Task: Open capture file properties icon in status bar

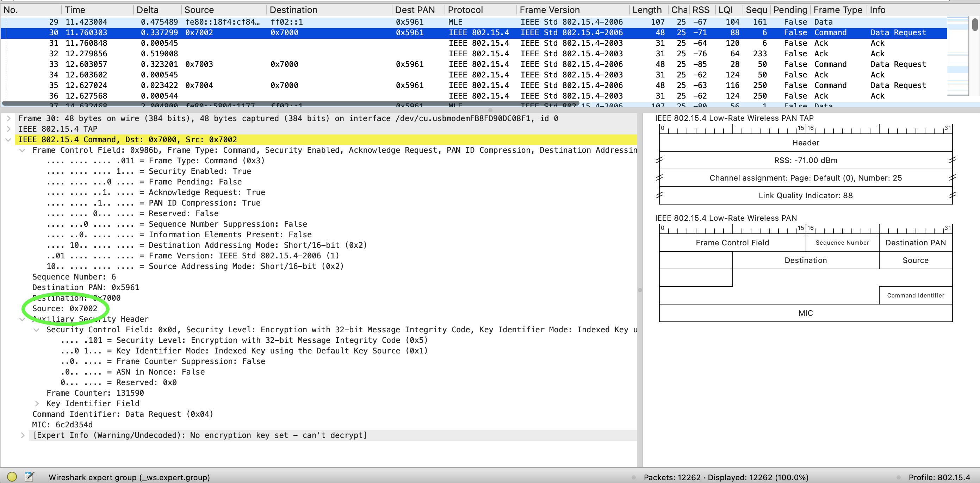Action: pos(29,477)
